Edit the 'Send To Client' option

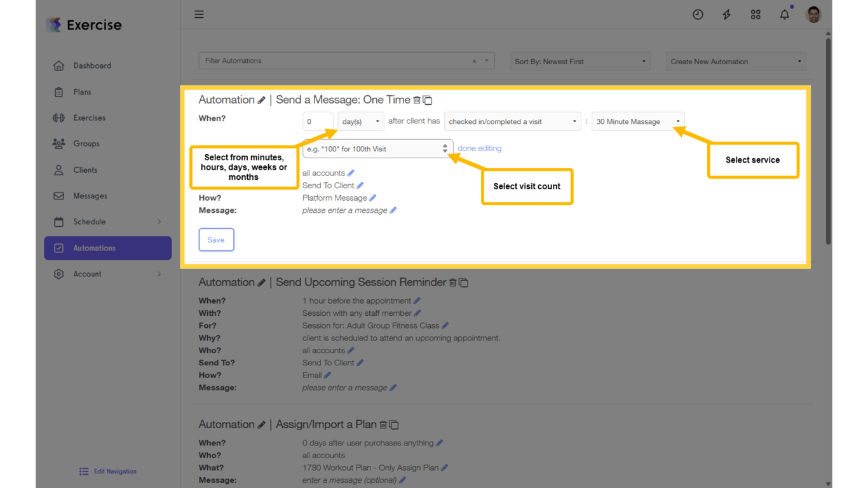pos(360,185)
